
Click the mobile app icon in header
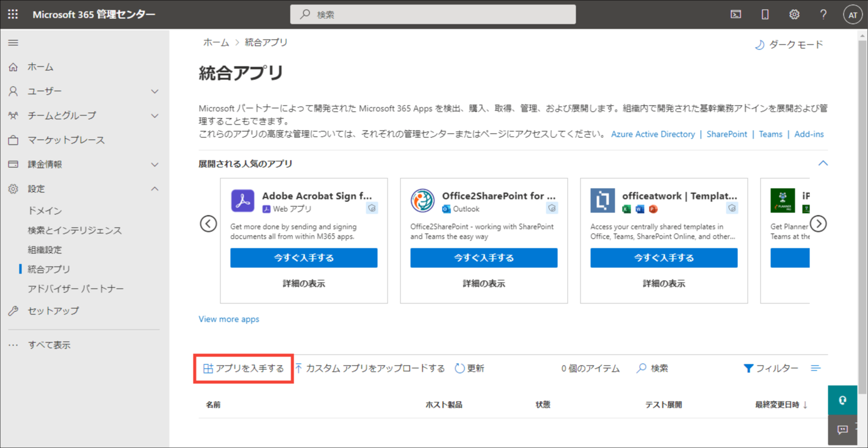pos(765,14)
